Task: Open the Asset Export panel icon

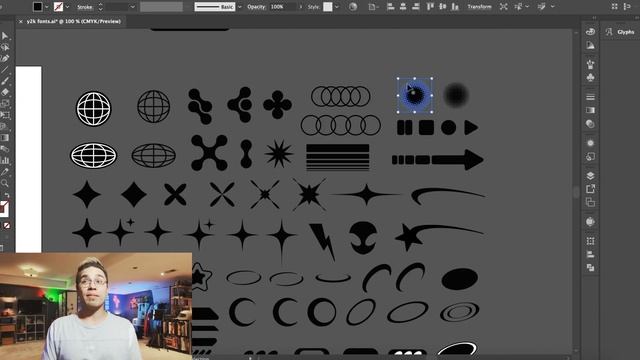Action: pyautogui.click(x=590, y=189)
